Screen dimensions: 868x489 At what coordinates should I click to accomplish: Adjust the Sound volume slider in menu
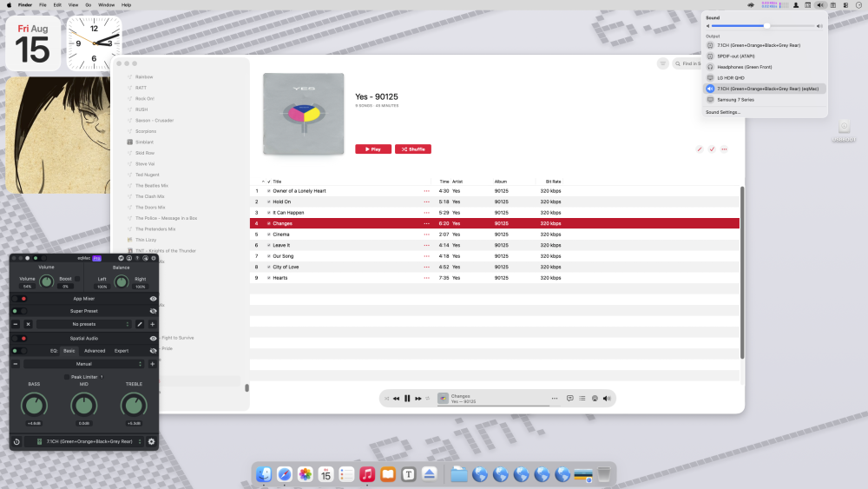pyautogui.click(x=764, y=26)
